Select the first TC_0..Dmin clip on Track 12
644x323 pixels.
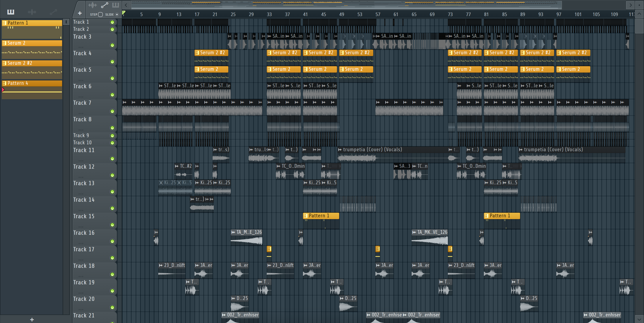click(290, 171)
